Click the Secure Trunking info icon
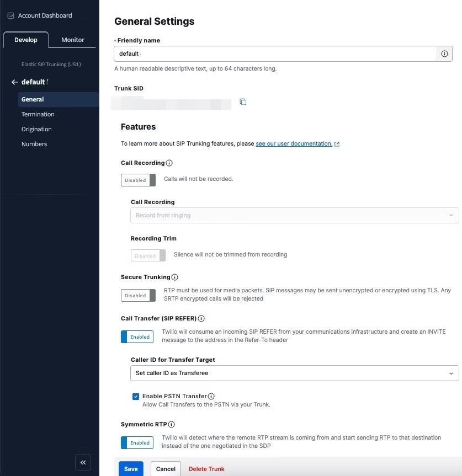 click(x=174, y=277)
